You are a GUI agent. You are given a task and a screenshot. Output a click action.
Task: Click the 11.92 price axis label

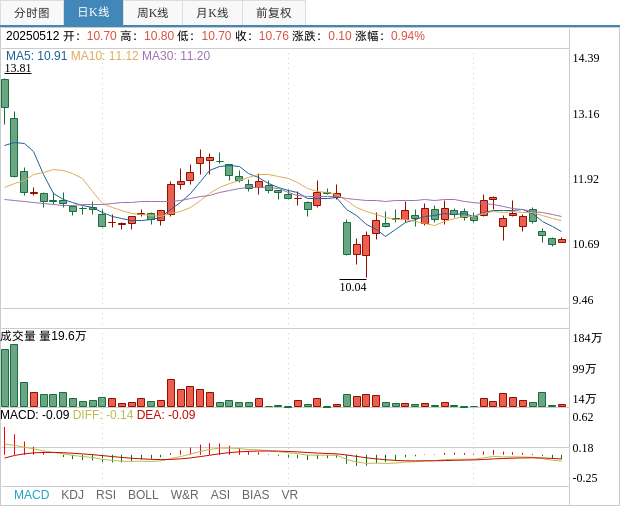[586, 179]
